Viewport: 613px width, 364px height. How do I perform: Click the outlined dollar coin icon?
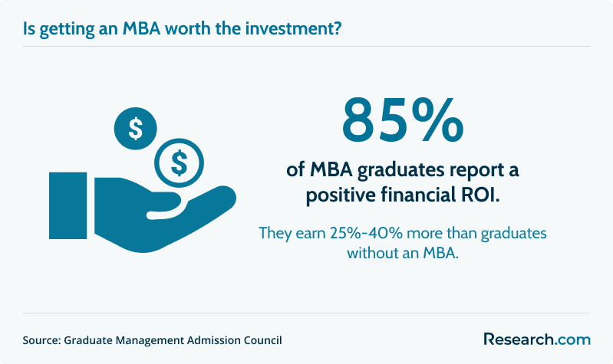point(179,163)
